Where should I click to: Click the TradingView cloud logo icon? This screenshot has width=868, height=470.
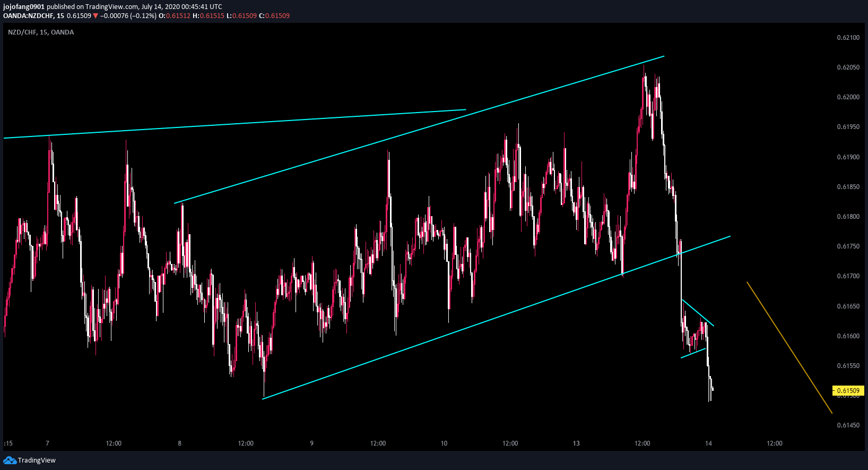(x=10, y=460)
